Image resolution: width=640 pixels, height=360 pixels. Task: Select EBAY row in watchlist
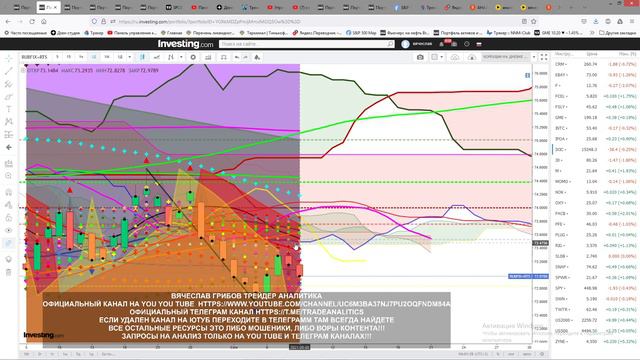click(x=595, y=75)
